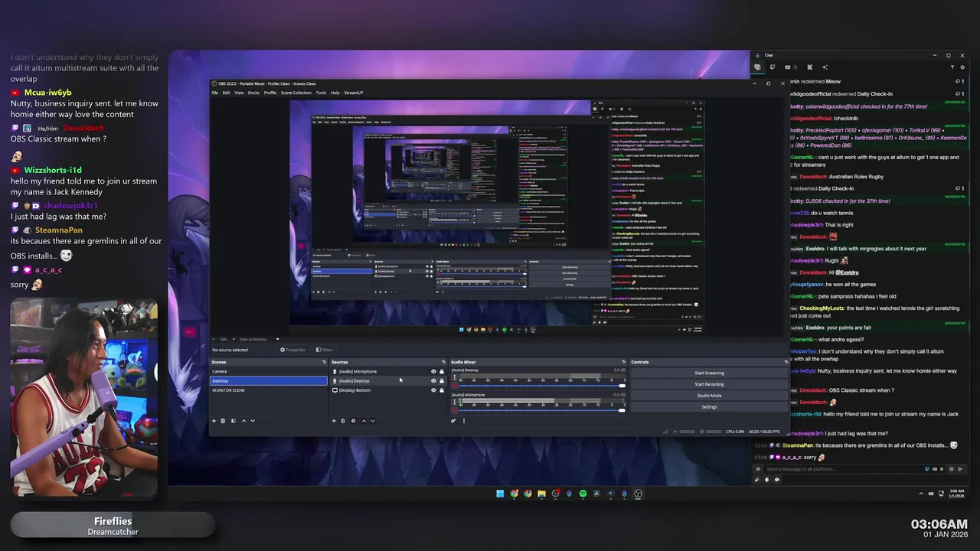The image size is (980, 551).
Task: Click Start Recording button
Action: tap(709, 384)
